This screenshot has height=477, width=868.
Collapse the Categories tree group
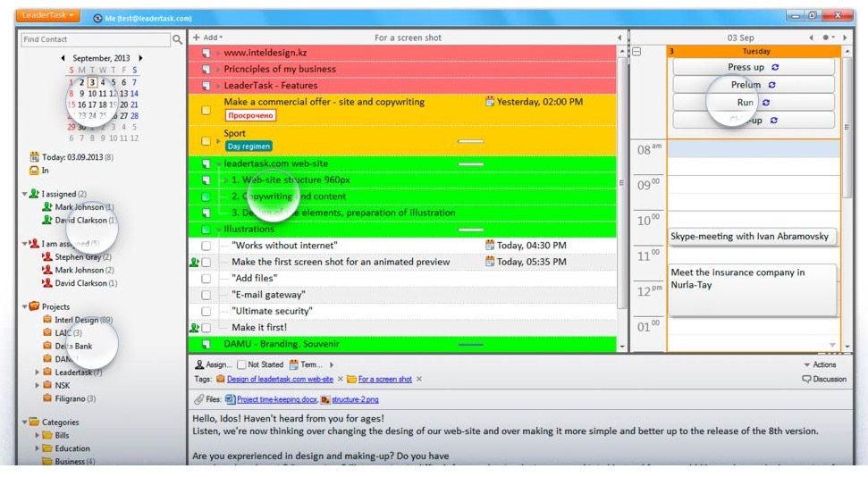24,423
